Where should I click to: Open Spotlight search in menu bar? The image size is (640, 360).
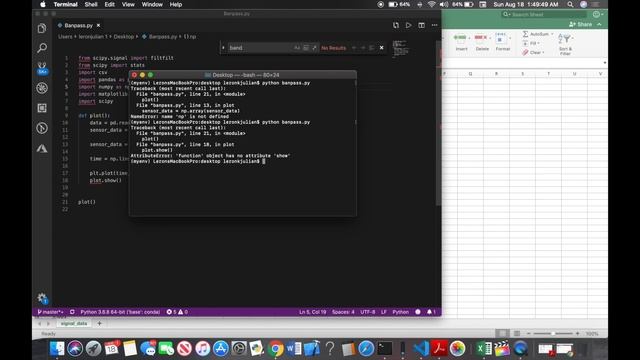[570, 4]
